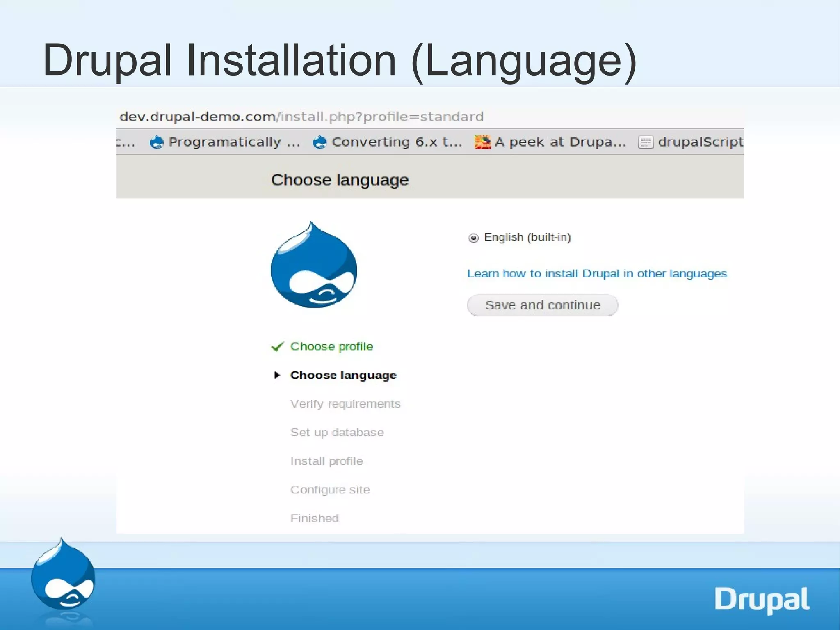
Task: Select the English (built-in) radio button
Action: point(473,238)
